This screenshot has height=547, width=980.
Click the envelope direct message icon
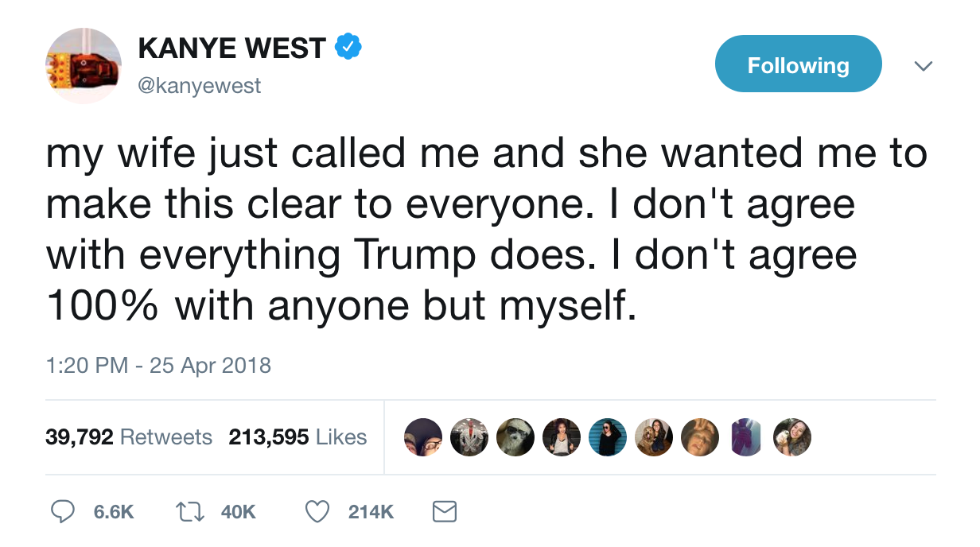444,511
